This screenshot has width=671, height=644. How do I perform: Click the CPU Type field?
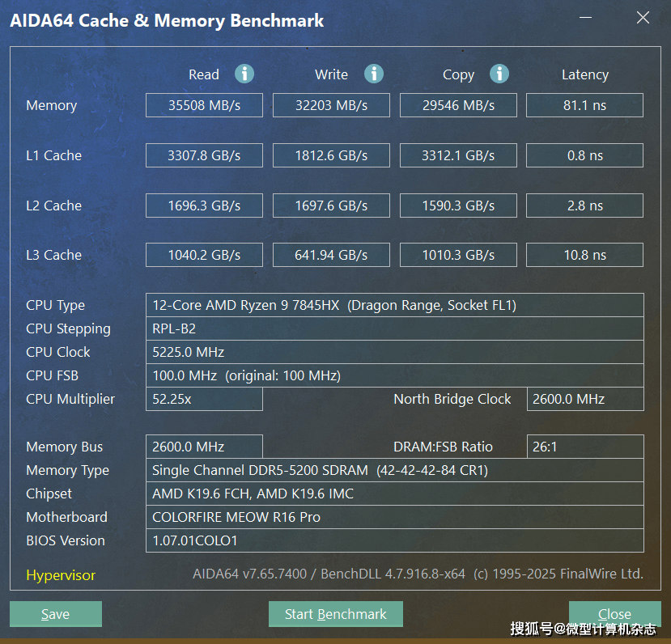click(394, 305)
